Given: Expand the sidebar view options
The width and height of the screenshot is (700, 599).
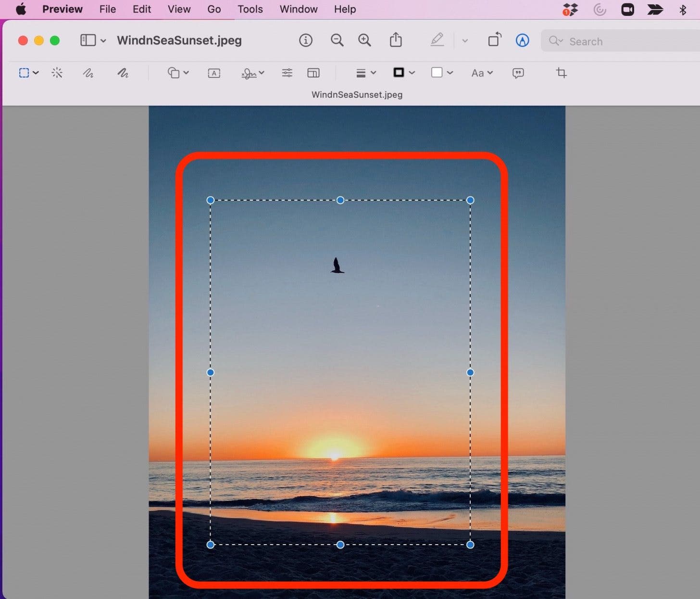Looking at the screenshot, I should tap(103, 40).
